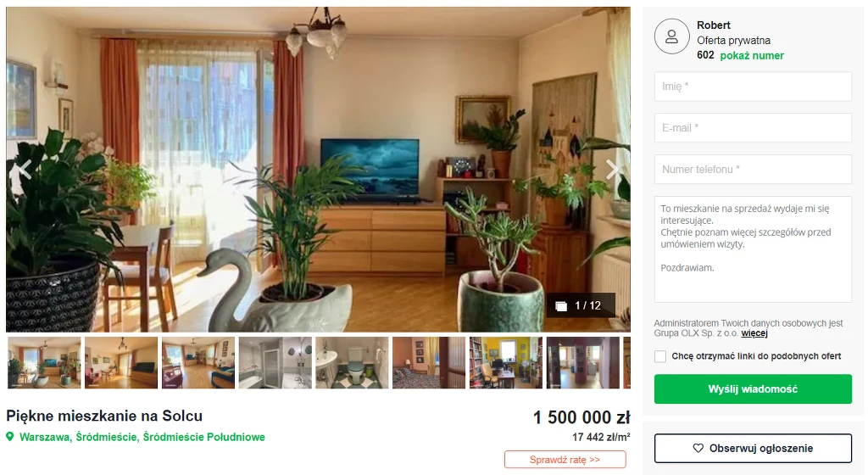Click the user avatar icon beside Robert
Screen dimensions: 868x475
[x=671, y=36]
